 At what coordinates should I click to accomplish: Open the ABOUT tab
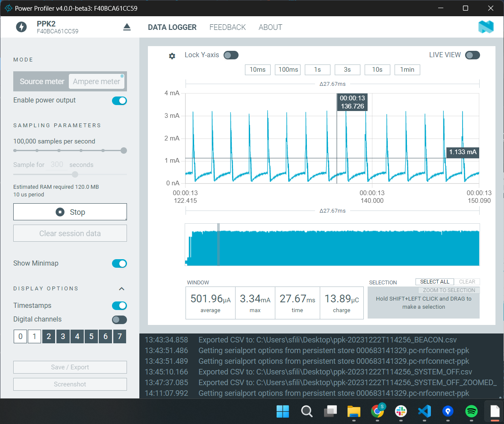[270, 27]
